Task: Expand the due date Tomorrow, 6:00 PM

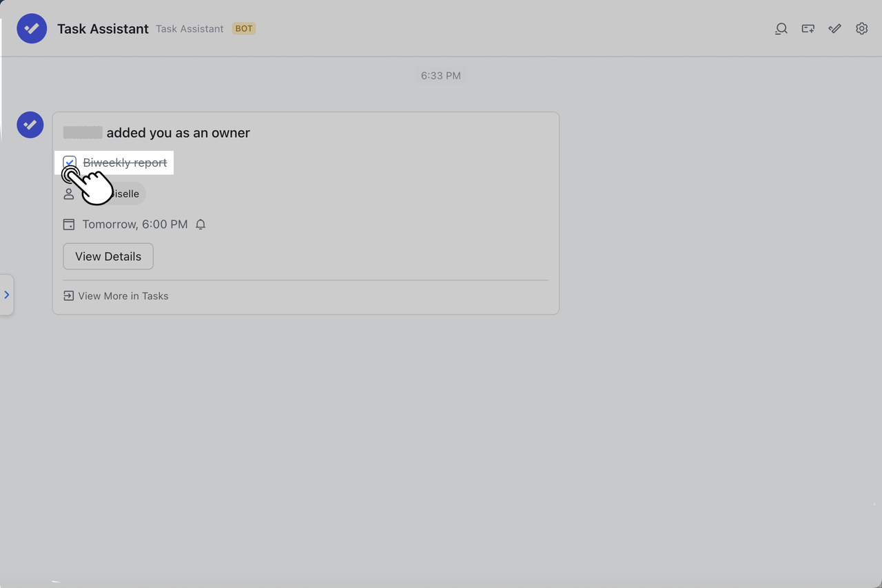Action: click(x=134, y=224)
